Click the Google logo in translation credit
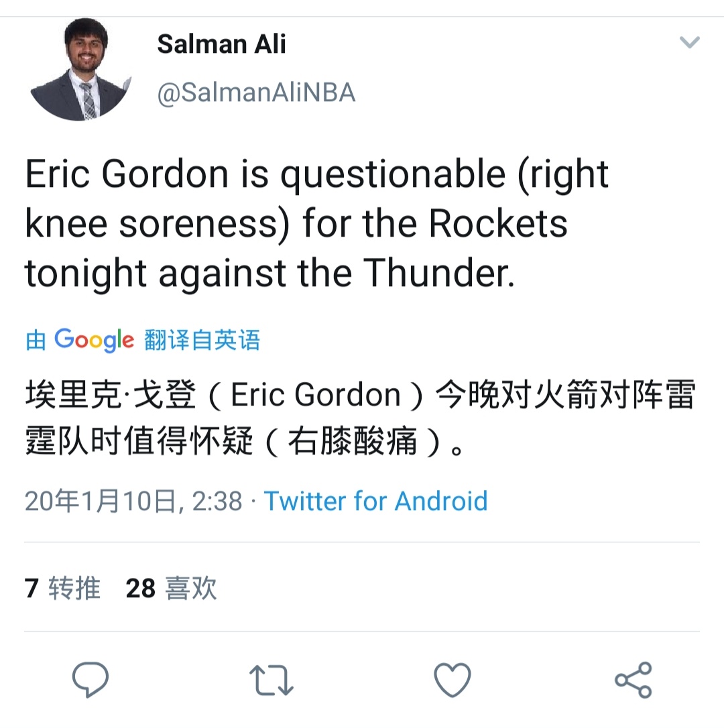Image resolution: width=724 pixels, height=728 pixels. tap(94, 340)
